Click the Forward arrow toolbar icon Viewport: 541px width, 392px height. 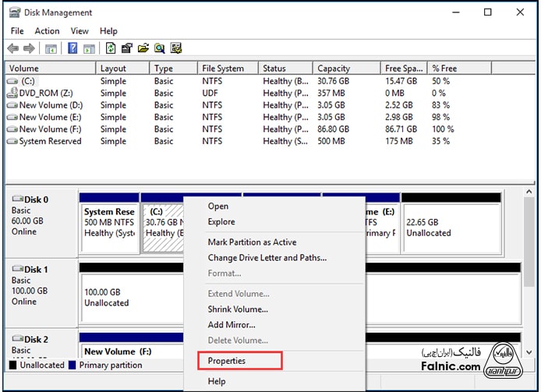[29, 48]
